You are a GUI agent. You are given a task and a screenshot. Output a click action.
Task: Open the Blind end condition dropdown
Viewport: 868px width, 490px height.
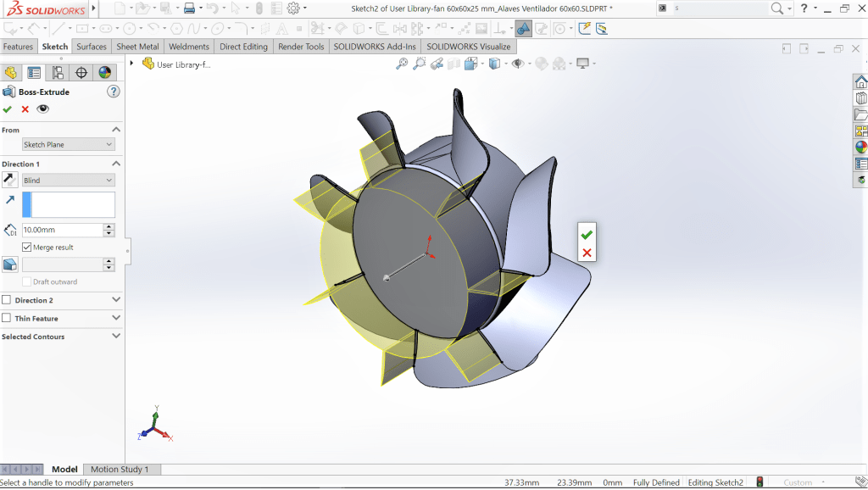coord(68,181)
